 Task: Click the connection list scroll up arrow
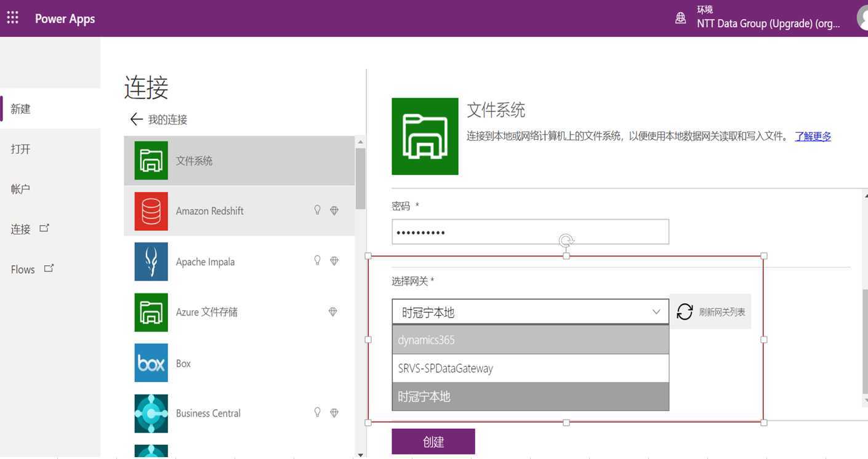point(360,142)
